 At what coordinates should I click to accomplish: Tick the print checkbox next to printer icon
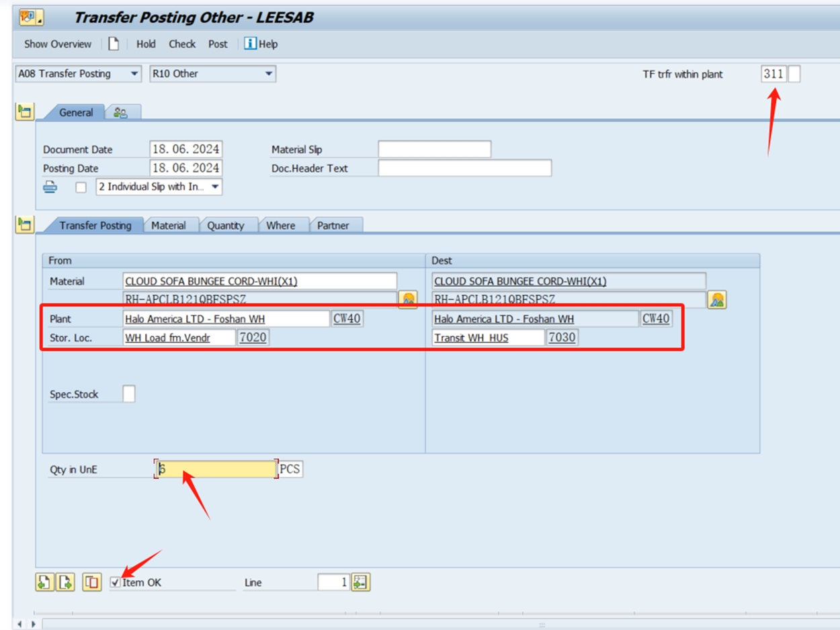[81, 187]
